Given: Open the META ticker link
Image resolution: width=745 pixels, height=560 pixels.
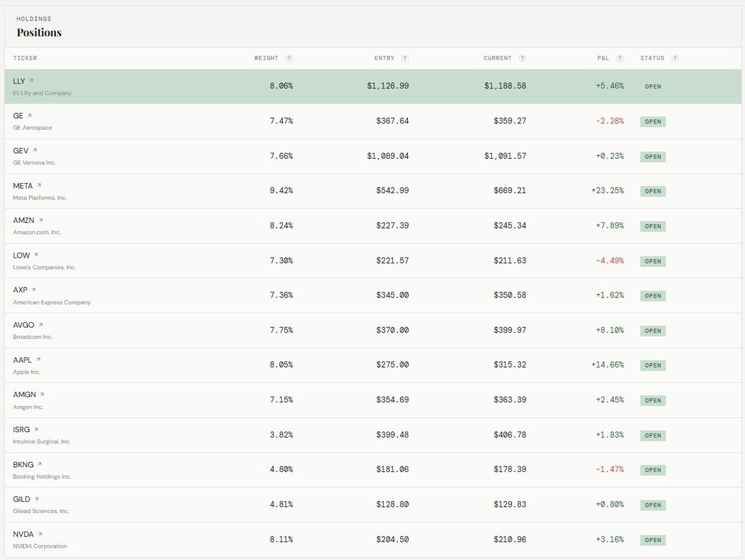Looking at the screenshot, I should 23,186.
